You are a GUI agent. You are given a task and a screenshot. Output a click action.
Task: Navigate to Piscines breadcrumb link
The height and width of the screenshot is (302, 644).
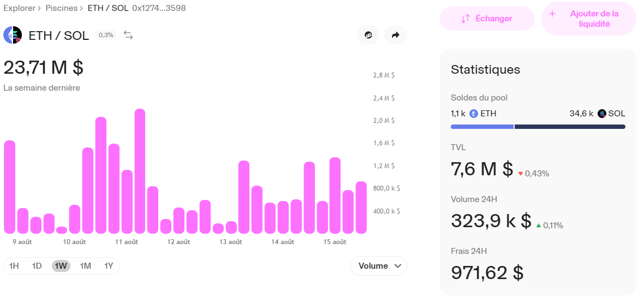61,8
